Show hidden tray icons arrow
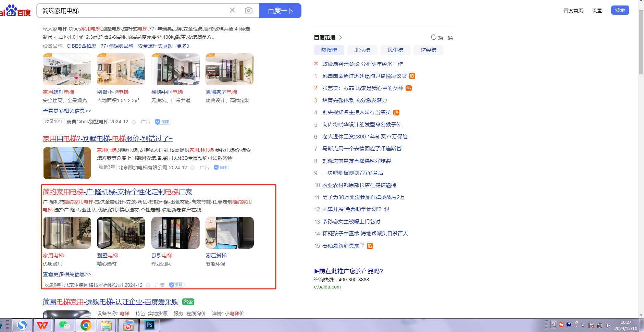The width and height of the screenshot is (644, 332). [x=583, y=325]
